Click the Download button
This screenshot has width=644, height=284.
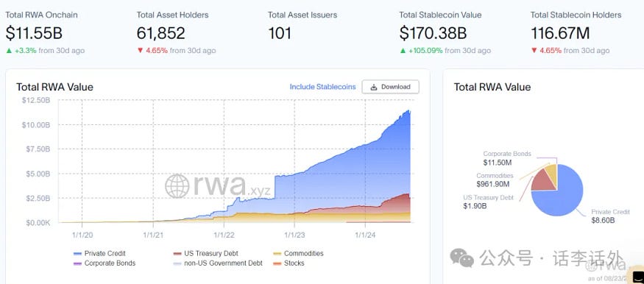pyautogui.click(x=390, y=87)
